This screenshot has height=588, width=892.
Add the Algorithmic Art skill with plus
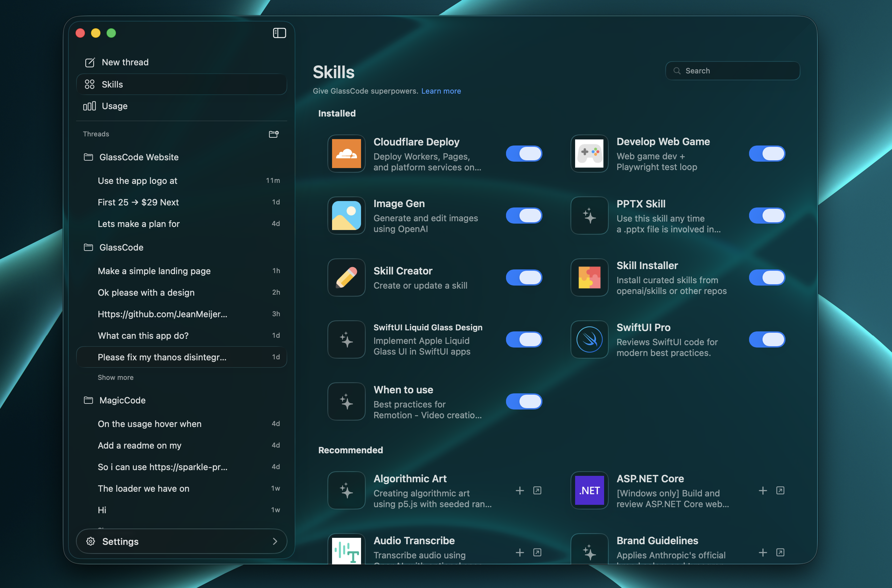pos(520,490)
